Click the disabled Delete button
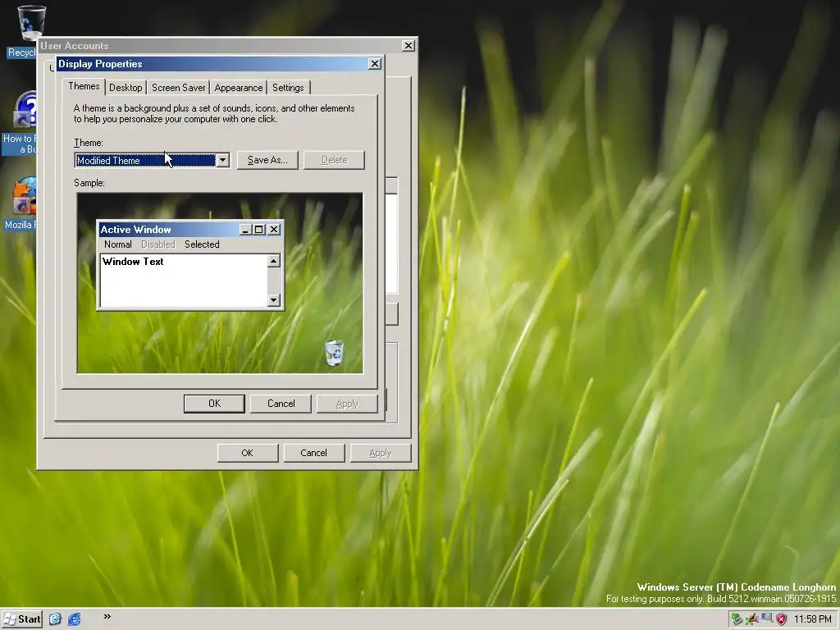This screenshot has width=840, height=630. click(x=335, y=160)
